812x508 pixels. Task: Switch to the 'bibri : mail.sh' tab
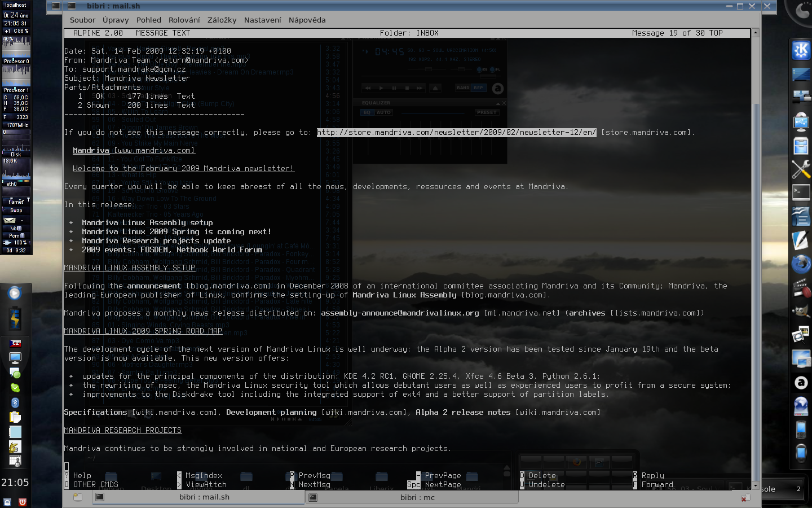click(198, 497)
